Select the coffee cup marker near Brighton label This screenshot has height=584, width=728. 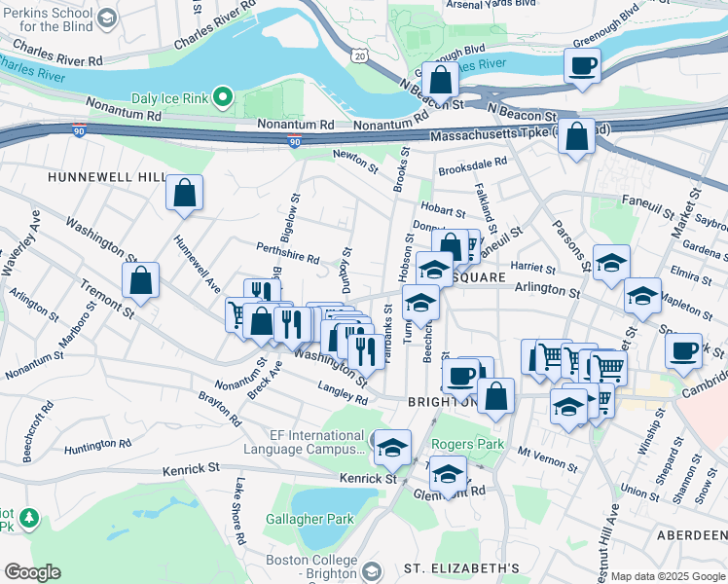(x=460, y=379)
